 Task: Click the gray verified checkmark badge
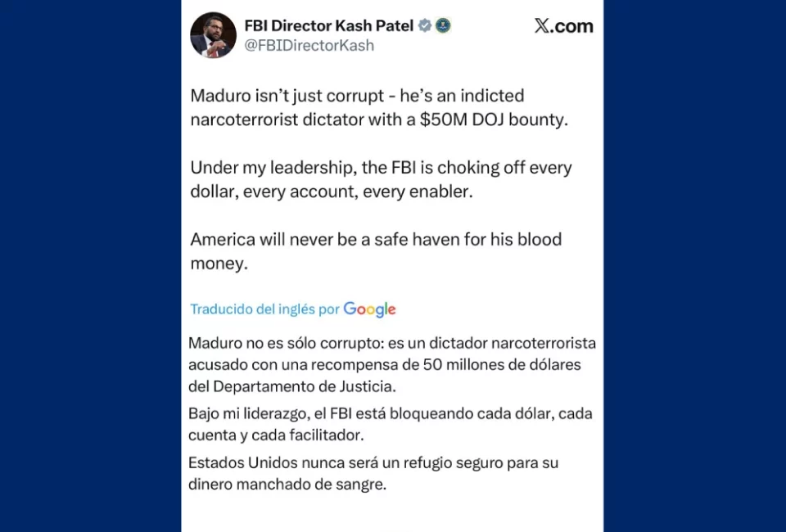pos(425,25)
